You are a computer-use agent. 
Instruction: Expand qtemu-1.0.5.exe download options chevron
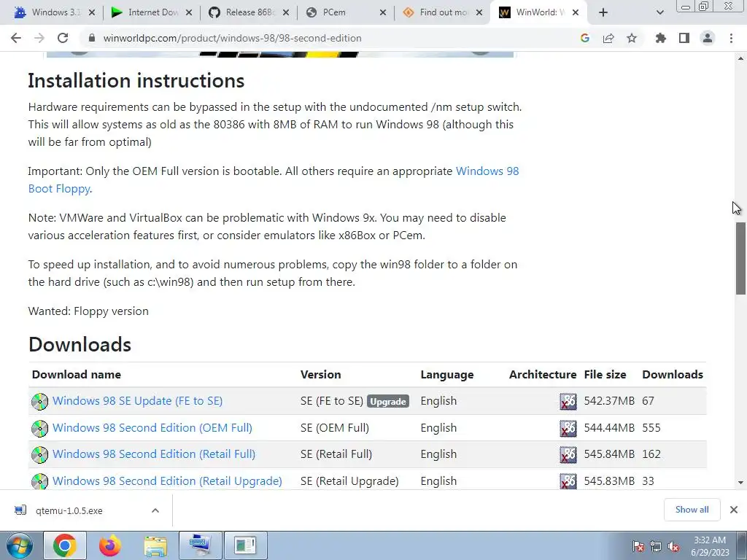click(155, 510)
